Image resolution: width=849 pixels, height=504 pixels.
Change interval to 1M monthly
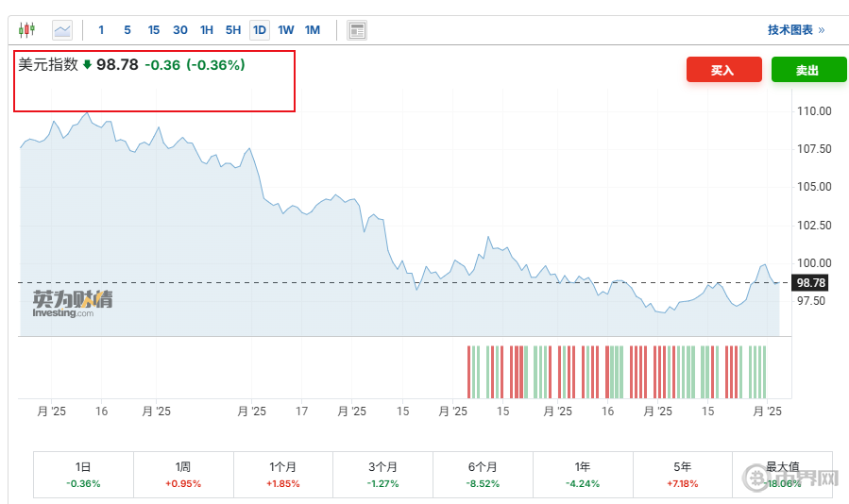click(x=313, y=30)
